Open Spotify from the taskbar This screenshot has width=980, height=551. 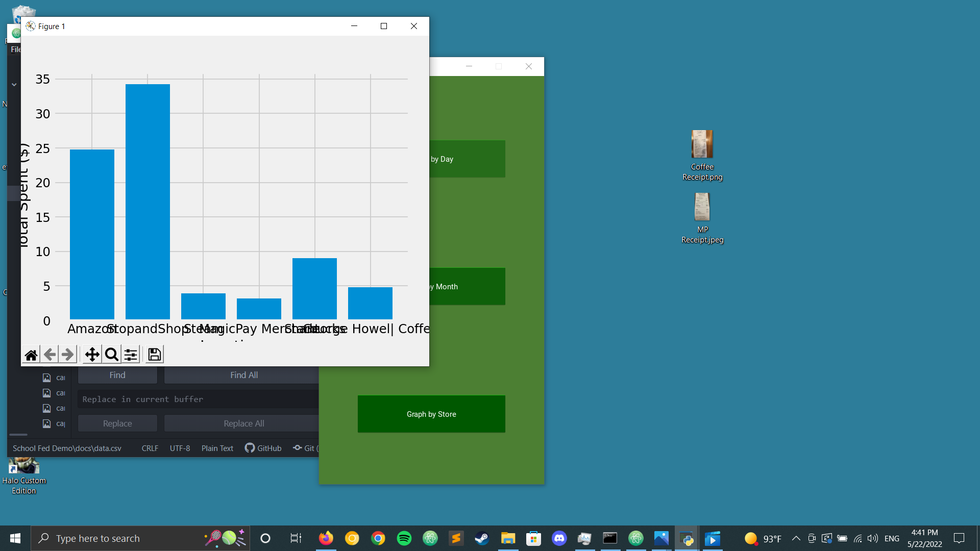tap(404, 538)
